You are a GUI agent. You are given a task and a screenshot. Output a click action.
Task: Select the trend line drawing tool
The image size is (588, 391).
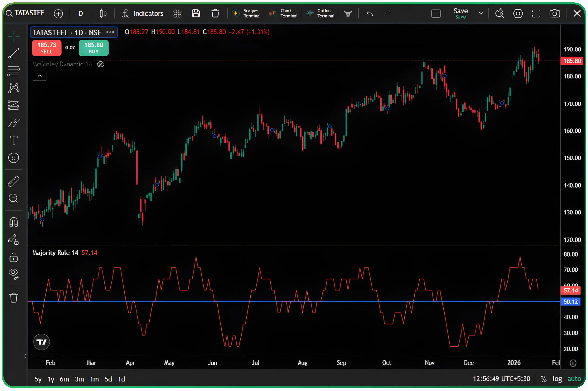(14, 53)
